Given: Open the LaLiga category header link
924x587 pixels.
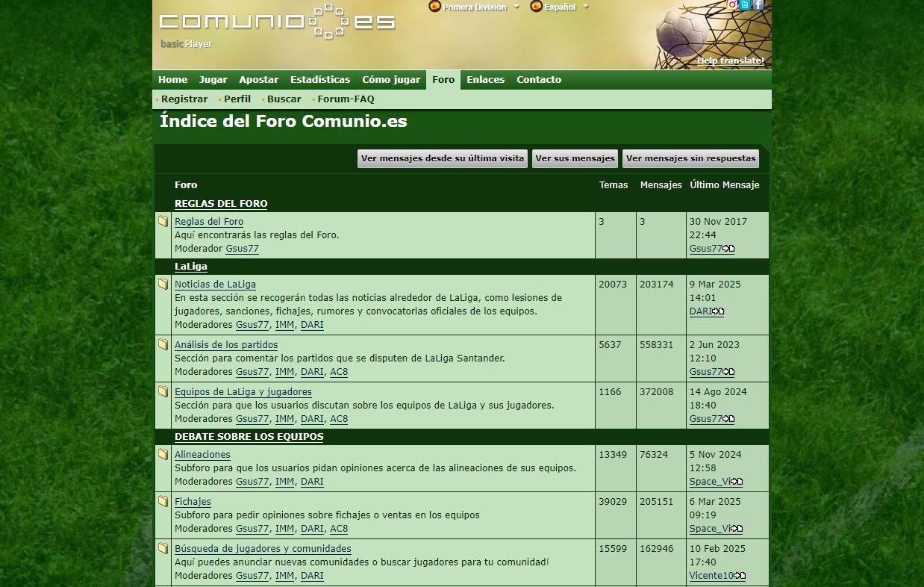Looking at the screenshot, I should [191, 267].
